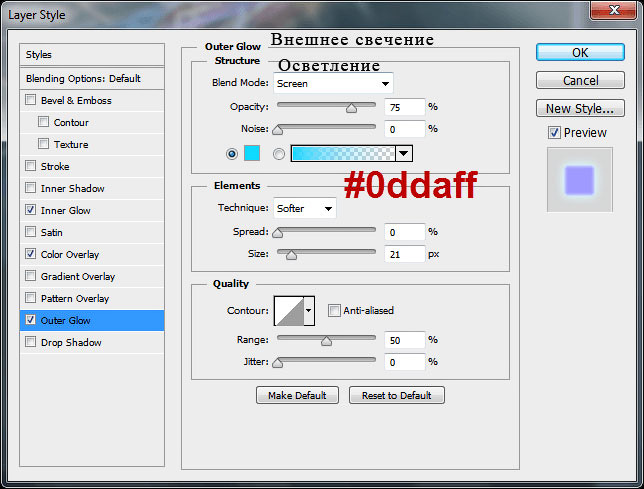The height and width of the screenshot is (489, 644).
Task: Click the Spread slider handle
Action: (x=278, y=233)
